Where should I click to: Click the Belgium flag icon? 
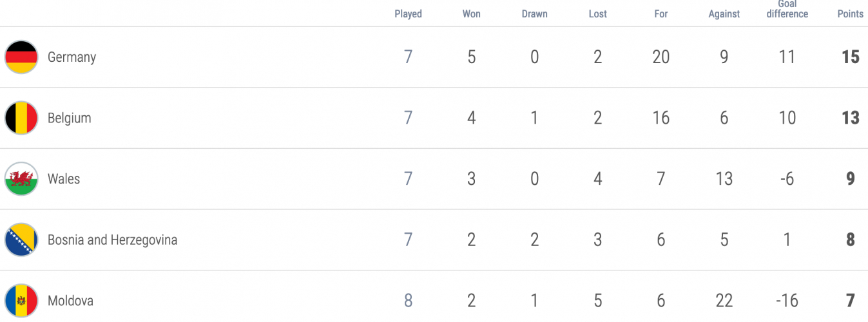pyautogui.click(x=21, y=118)
